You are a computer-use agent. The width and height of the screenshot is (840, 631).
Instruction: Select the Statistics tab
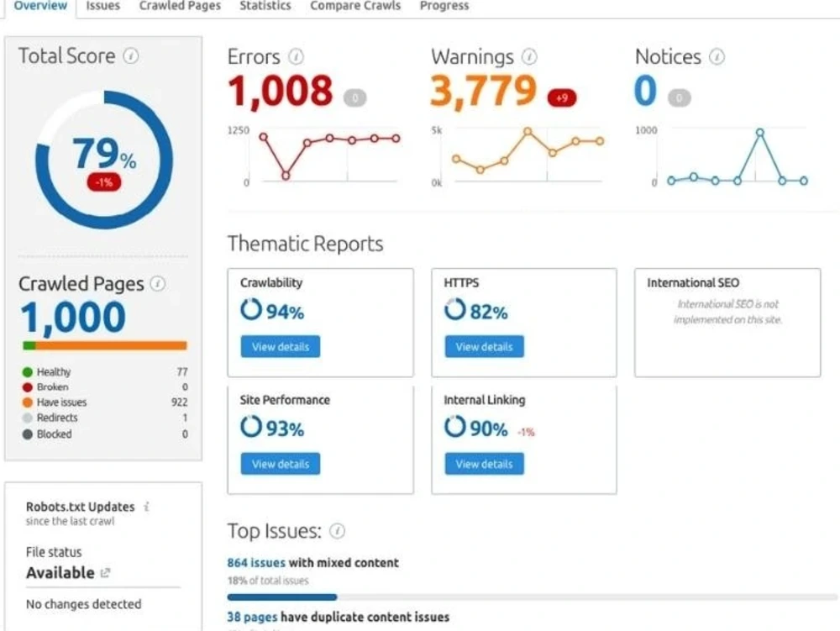[x=265, y=6]
